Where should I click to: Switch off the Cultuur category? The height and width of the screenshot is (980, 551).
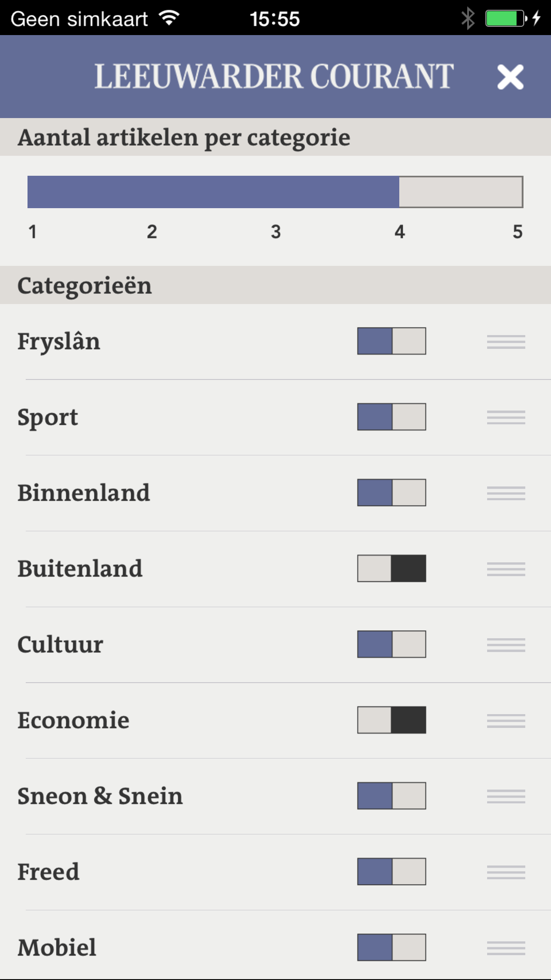coord(391,644)
